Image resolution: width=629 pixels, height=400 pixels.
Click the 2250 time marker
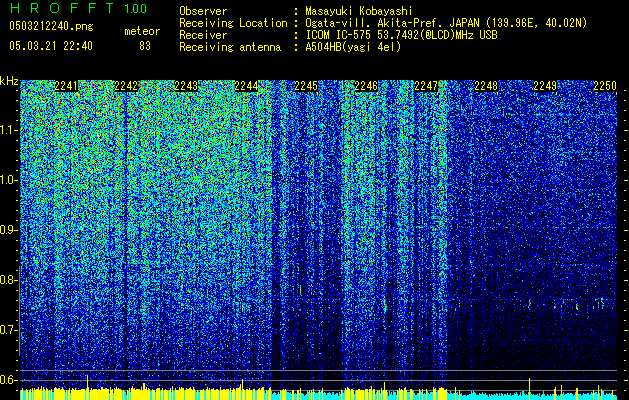click(x=605, y=86)
